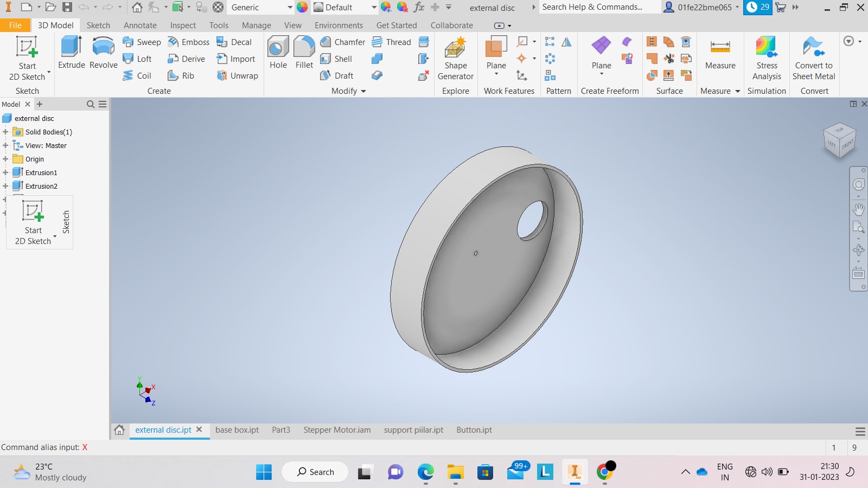Image resolution: width=868 pixels, height=488 pixels.
Task: Choose the Loft tool
Action: point(137,59)
